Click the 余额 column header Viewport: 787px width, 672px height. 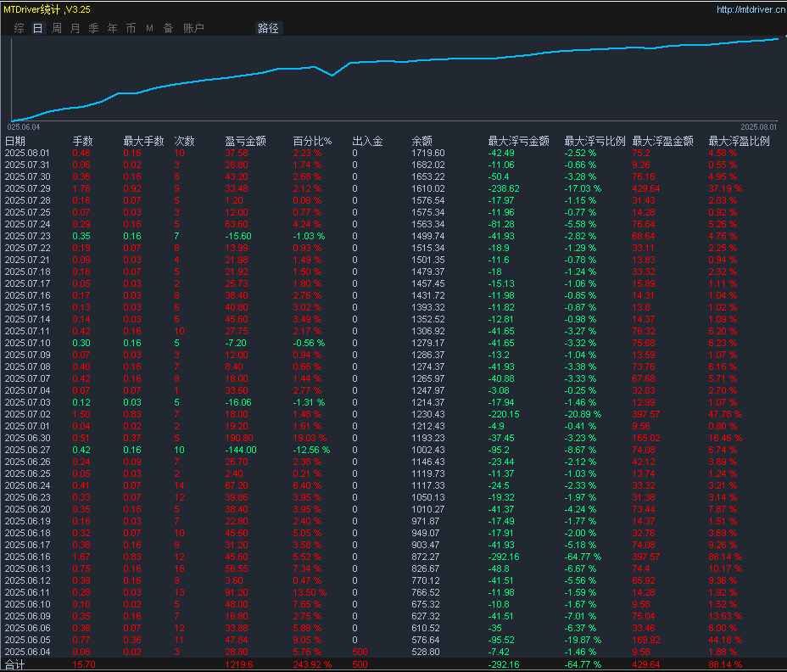pos(421,141)
